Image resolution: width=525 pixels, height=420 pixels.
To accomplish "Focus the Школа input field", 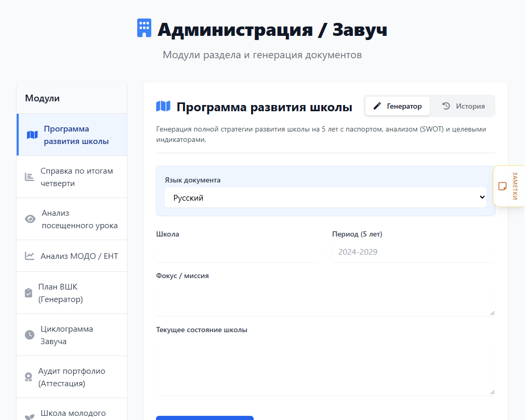I will [238, 252].
